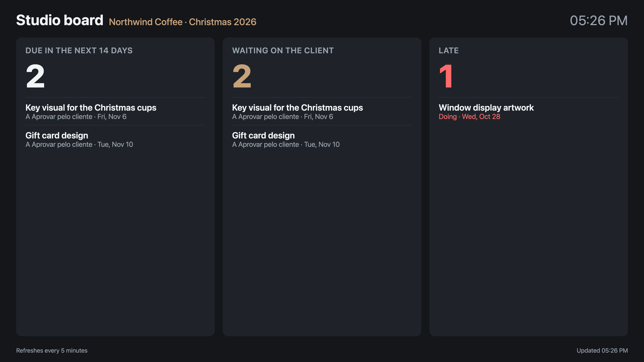Open Gift card design in Waiting column
The image size is (644, 362).
tap(263, 135)
